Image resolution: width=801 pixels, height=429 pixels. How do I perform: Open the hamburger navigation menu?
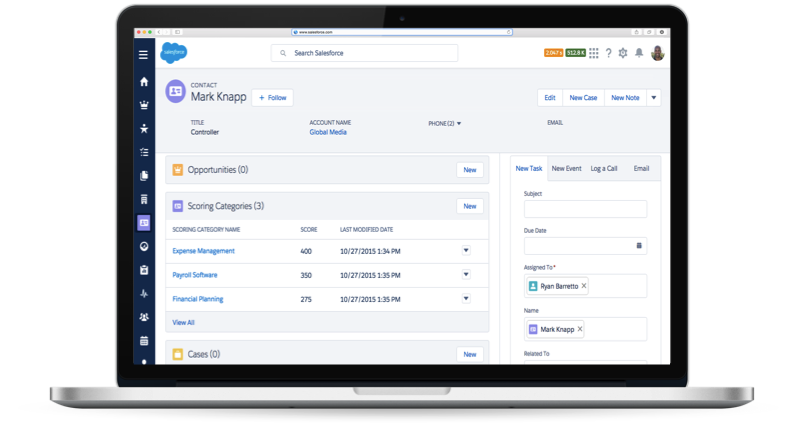pos(144,55)
